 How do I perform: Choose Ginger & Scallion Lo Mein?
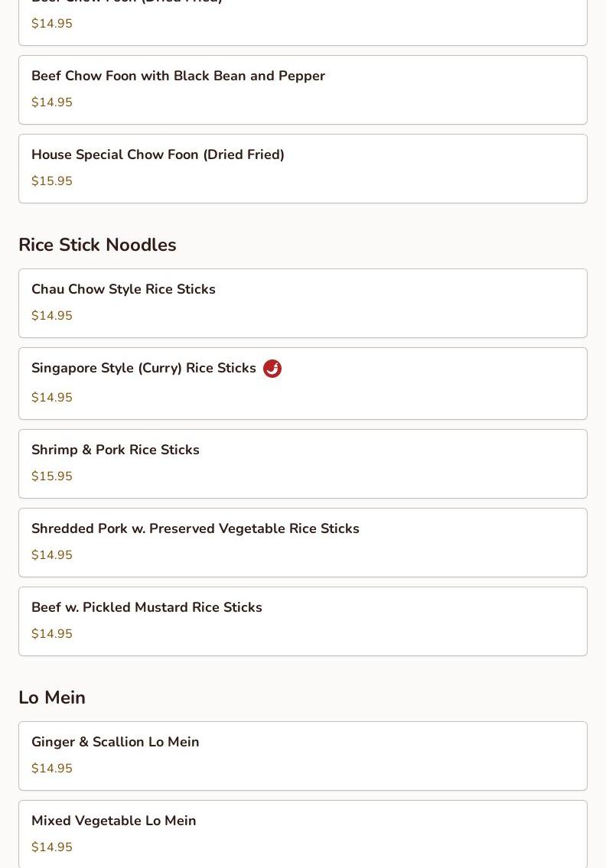(116, 743)
